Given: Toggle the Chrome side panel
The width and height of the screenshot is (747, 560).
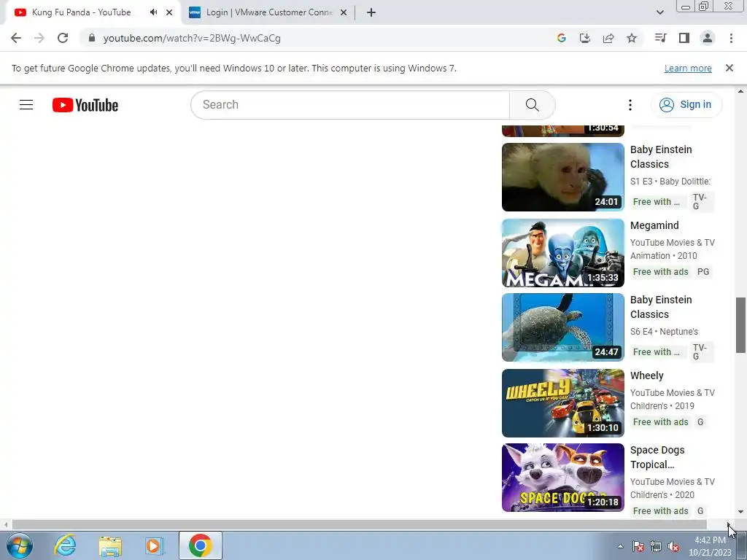Looking at the screenshot, I should point(684,38).
